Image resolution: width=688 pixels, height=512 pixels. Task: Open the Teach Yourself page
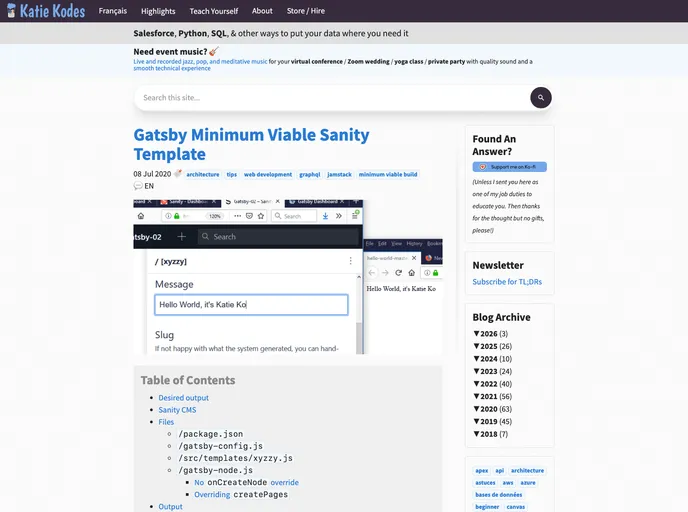coord(214,11)
